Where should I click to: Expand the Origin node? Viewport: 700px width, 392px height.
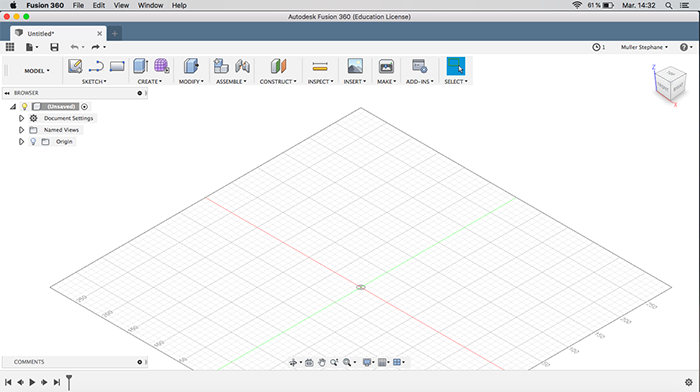[x=21, y=142]
